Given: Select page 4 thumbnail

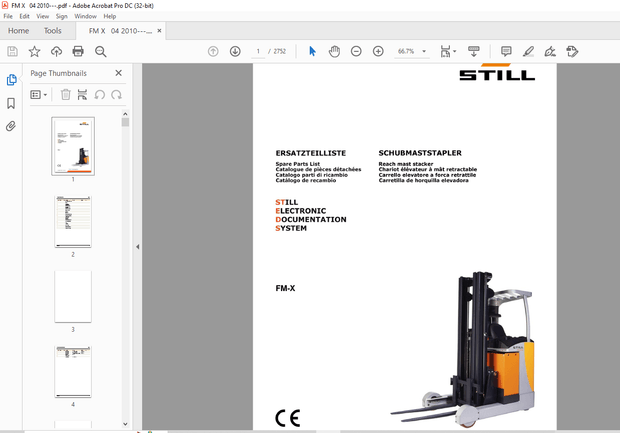Looking at the screenshot, I should click(x=73, y=372).
